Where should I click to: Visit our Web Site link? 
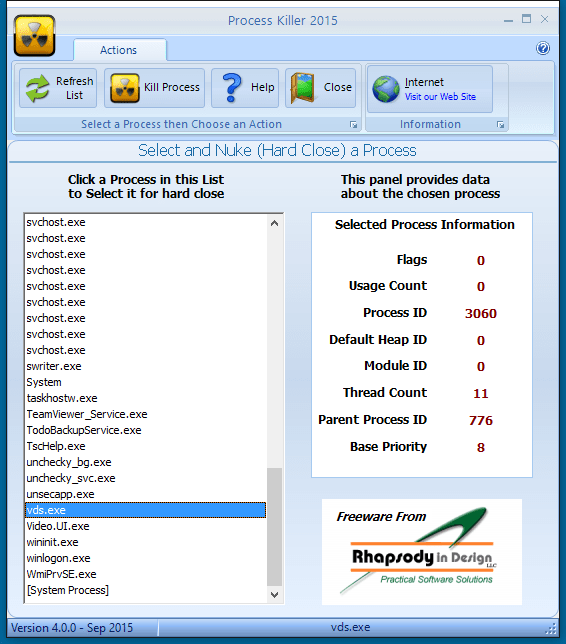(x=440, y=97)
